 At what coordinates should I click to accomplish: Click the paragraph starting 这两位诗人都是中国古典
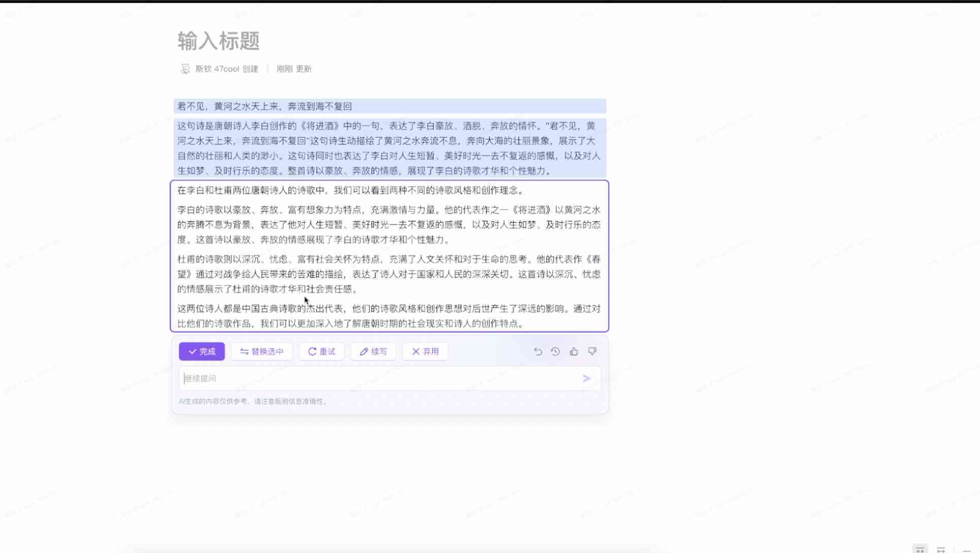click(389, 316)
